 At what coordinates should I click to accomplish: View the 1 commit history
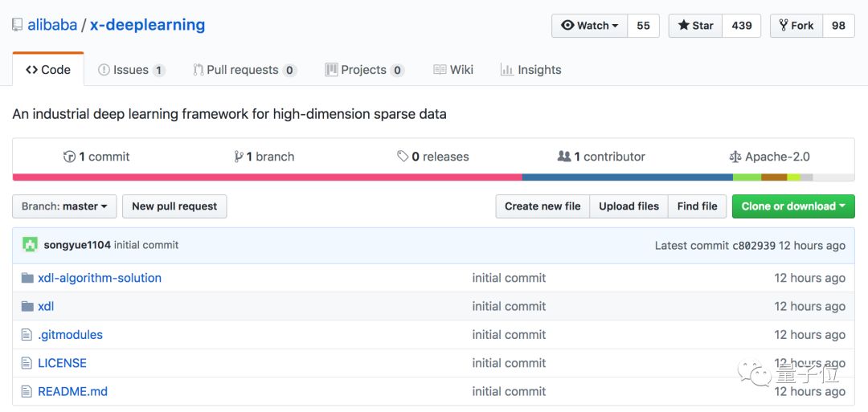click(96, 157)
